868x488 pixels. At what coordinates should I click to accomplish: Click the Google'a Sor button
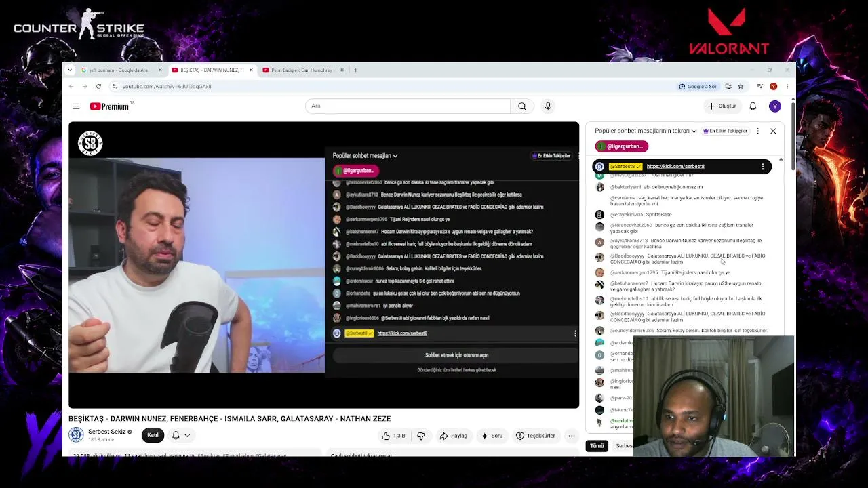tap(698, 87)
